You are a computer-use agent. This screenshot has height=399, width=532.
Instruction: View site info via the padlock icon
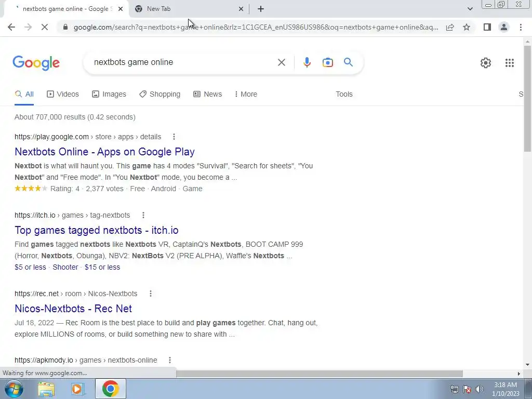65,27
